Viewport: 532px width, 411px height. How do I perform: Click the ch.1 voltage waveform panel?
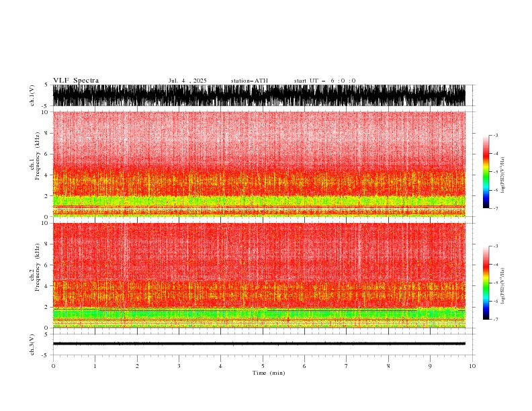tap(259, 95)
